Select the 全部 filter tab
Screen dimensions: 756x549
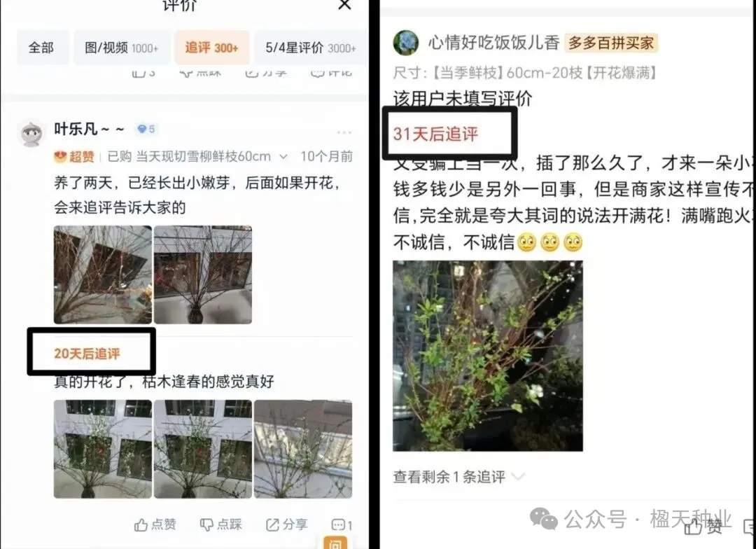pyautogui.click(x=42, y=48)
